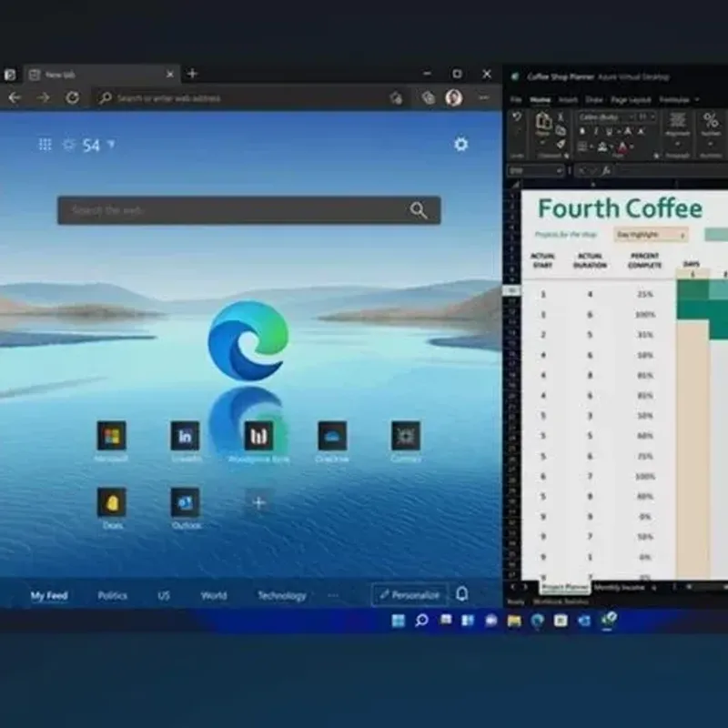The height and width of the screenshot is (728, 728).
Task: Click the add to favorites icon in Edge
Action: (x=396, y=98)
